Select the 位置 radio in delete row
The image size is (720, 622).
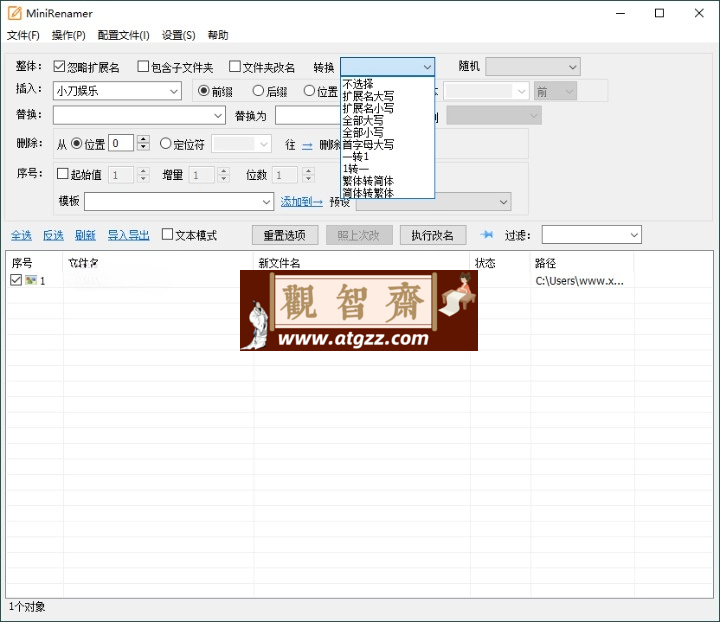[77, 144]
